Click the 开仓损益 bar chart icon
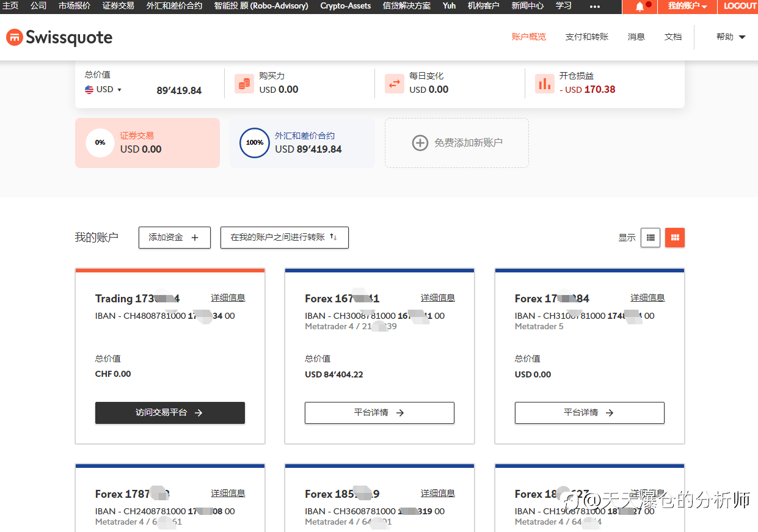The width and height of the screenshot is (758, 532). (x=545, y=83)
